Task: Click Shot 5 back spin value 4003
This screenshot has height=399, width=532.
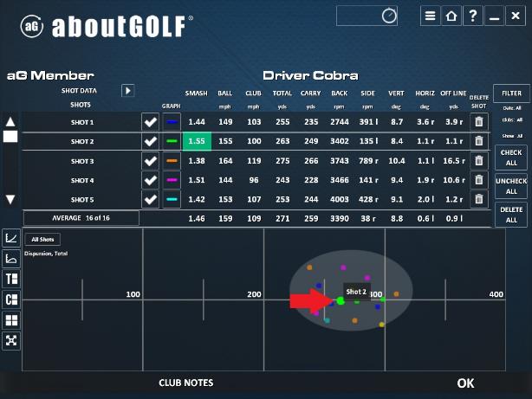Action: (x=340, y=199)
